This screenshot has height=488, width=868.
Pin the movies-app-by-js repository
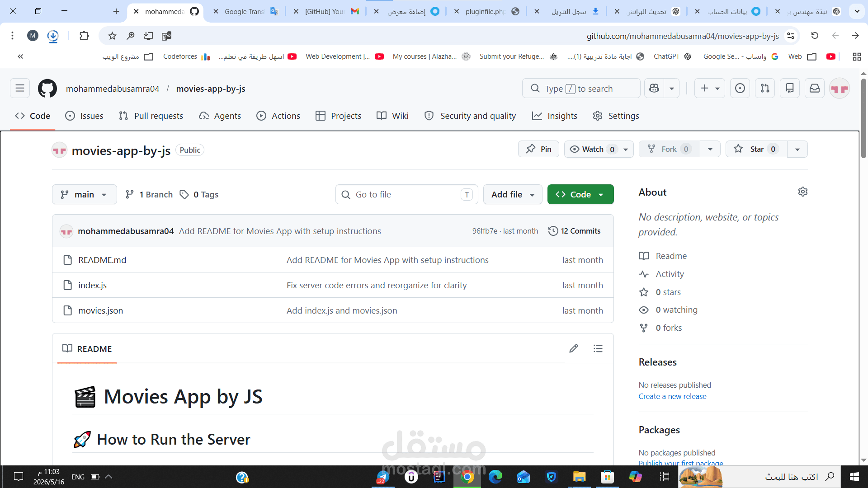(x=538, y=149)
